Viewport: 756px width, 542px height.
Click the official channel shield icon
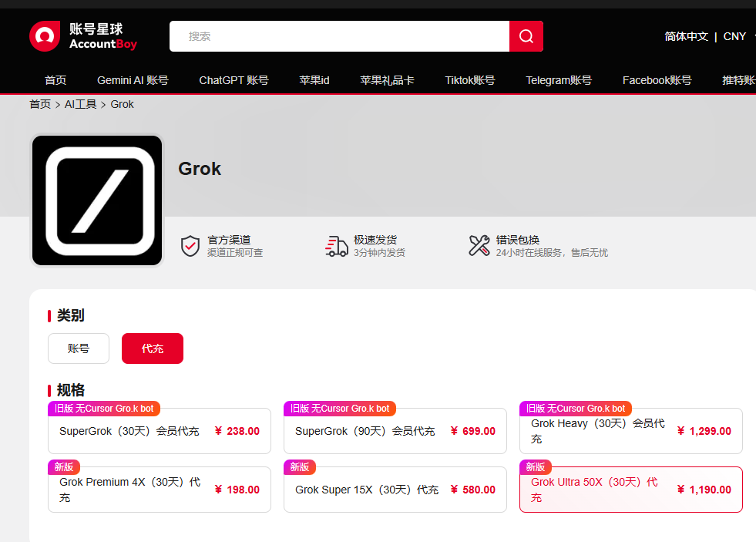coord(190,246)
